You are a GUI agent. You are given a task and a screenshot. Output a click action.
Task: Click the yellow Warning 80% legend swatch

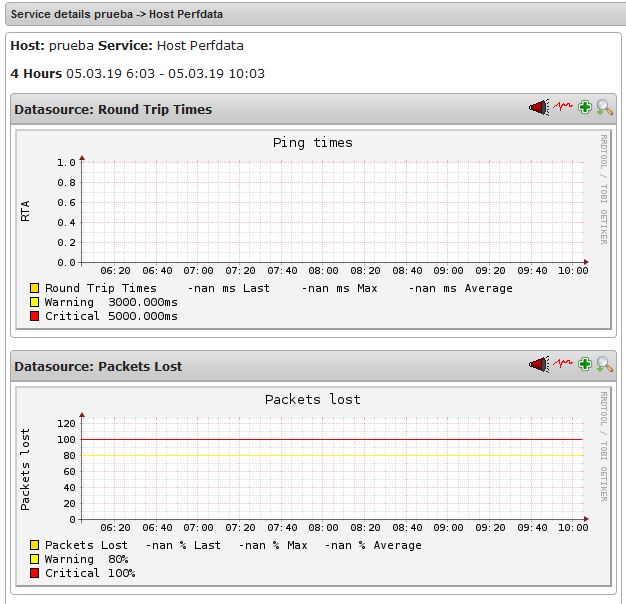click(35, 560)
